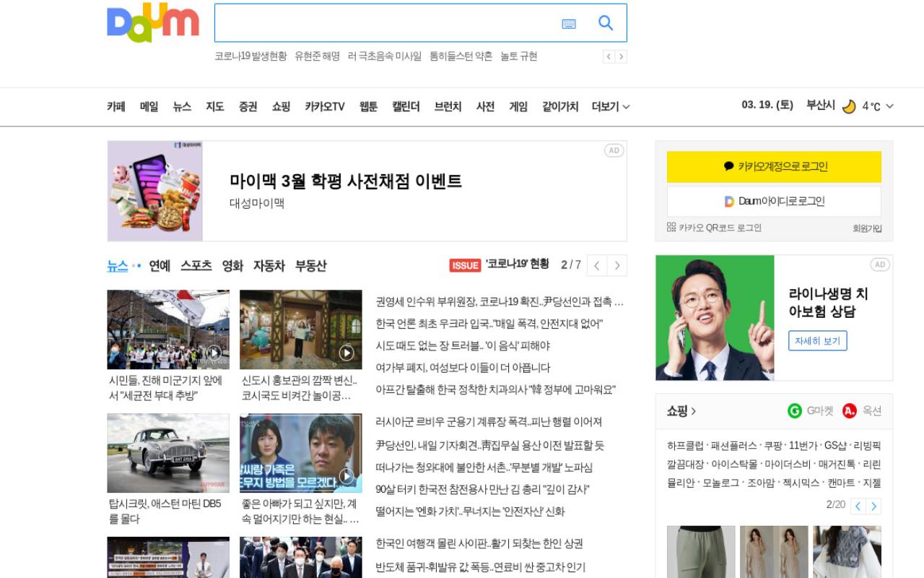Switch to the 부동산 news tab
The height and width of the screenshot is (578, 924).
point(311,266)
